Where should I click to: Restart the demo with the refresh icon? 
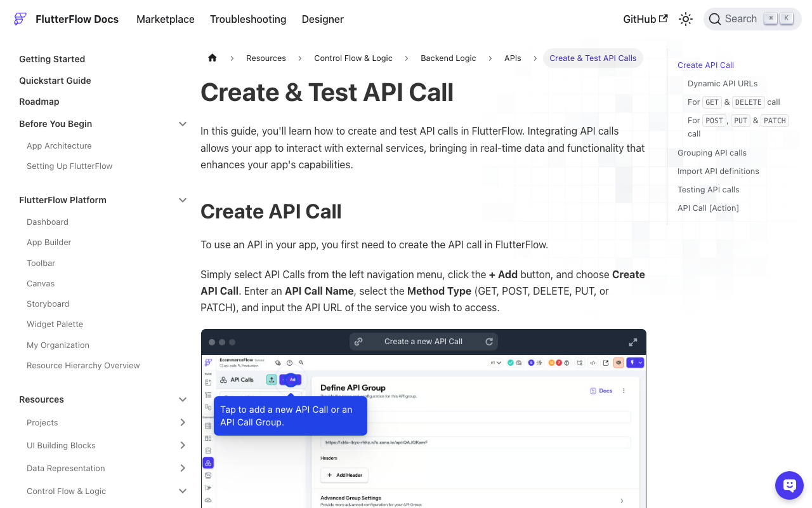coord(489,342)
